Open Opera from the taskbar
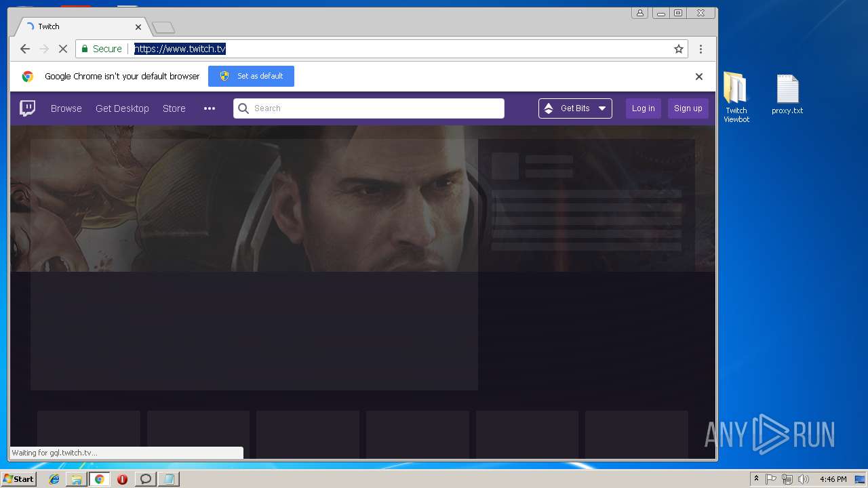This screenshot has width=868, height=488. (x=123, y=479)
